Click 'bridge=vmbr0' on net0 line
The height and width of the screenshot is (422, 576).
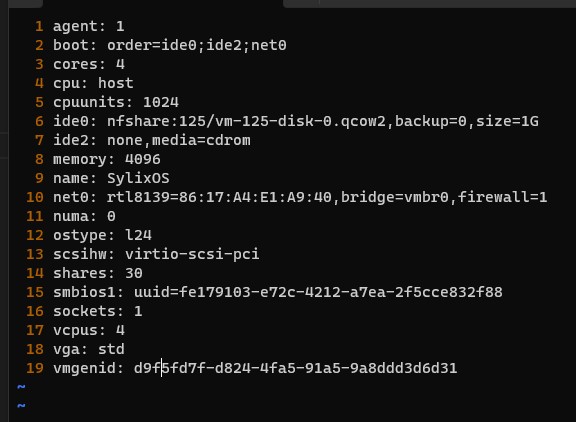395,198
